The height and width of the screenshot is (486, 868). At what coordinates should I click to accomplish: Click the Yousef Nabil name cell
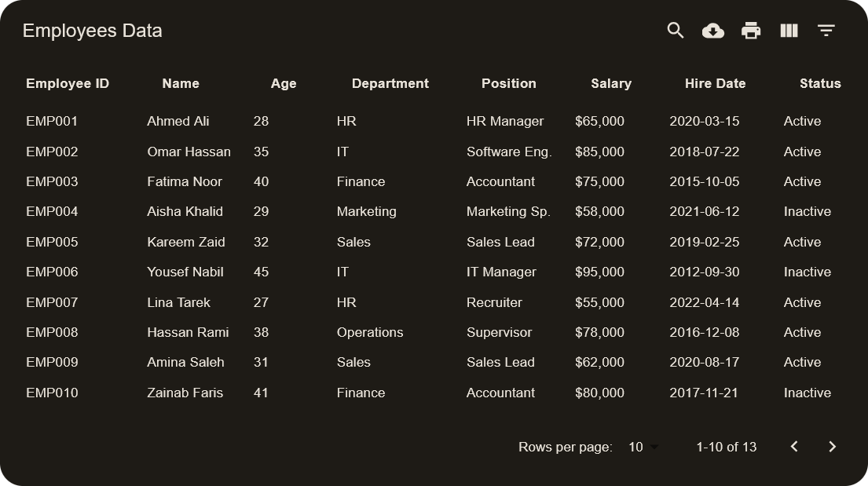pos(185,272)
